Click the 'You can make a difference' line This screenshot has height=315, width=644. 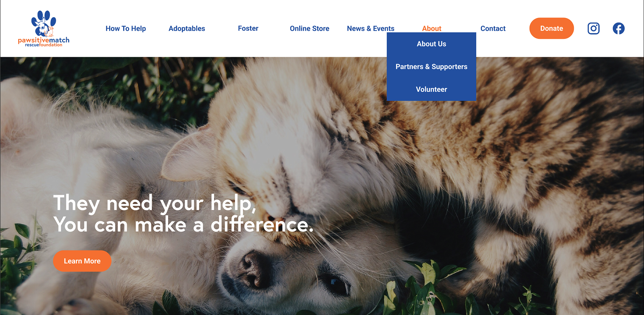[x=183, y=225]
